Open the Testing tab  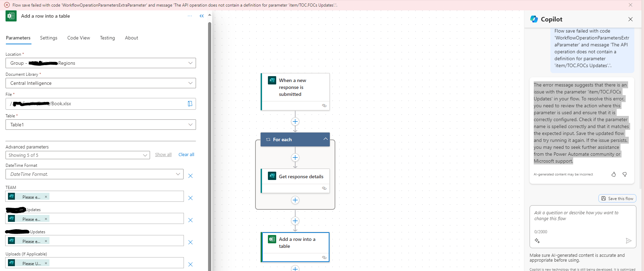click(x=108, y=38)
